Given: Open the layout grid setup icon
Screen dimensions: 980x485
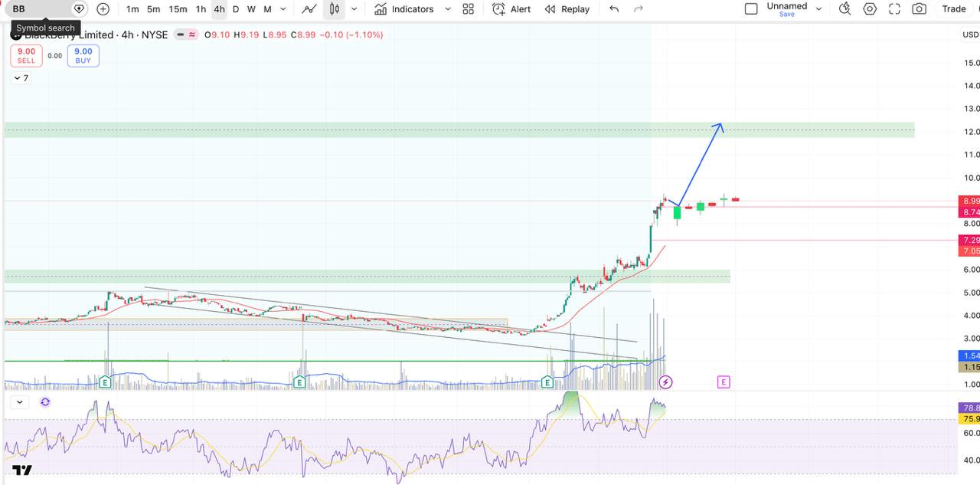Looking at the screenshot, I should 469,9.
